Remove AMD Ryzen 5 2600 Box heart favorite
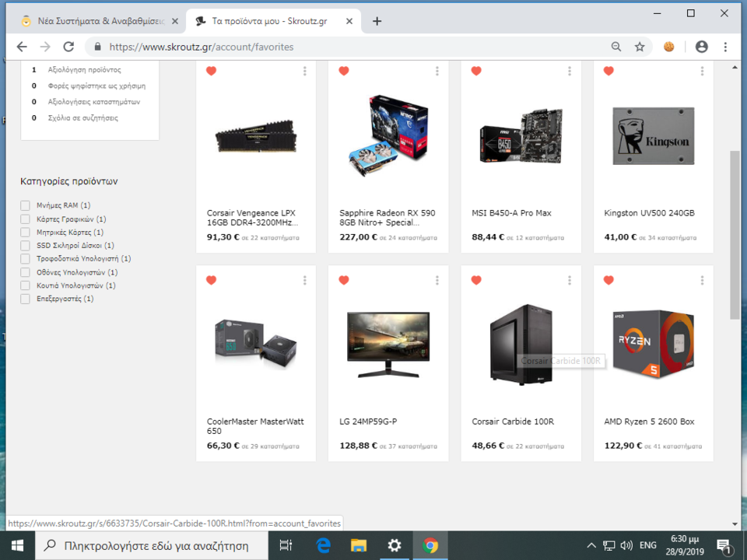Viewport: 747px width, 560px height. point(608,280)
